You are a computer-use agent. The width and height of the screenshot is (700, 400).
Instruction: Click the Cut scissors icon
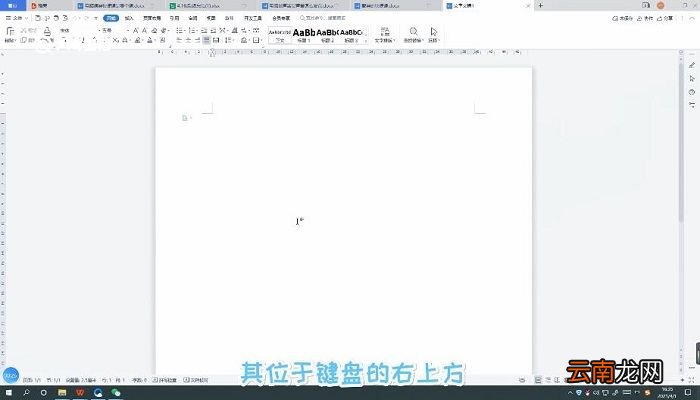click(x=23, y=30)
